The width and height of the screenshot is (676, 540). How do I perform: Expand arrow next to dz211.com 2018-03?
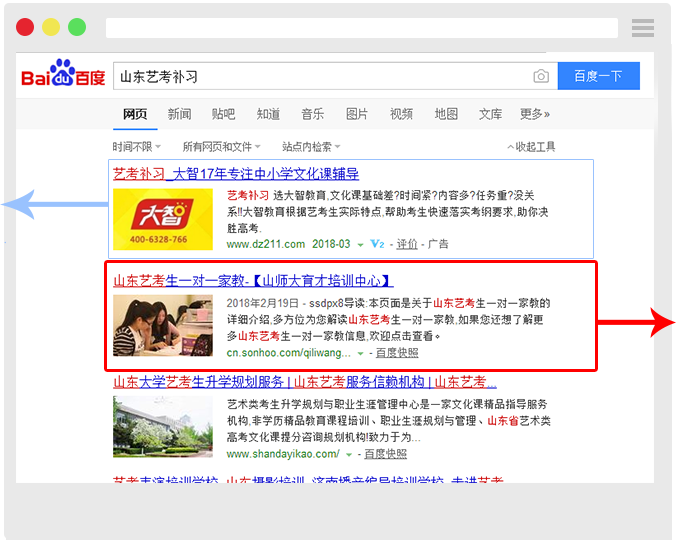pos(360,245)
